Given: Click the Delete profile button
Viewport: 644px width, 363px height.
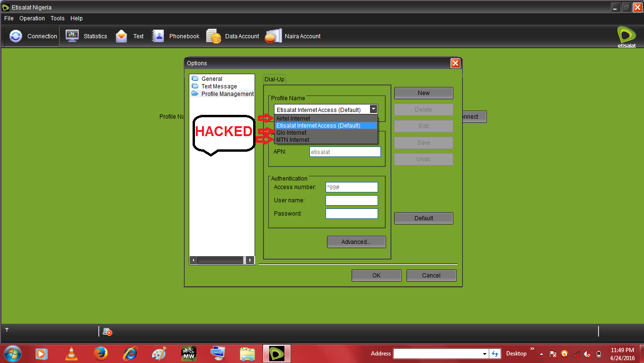Looking at the screenshot, I should tap(423, 110).
